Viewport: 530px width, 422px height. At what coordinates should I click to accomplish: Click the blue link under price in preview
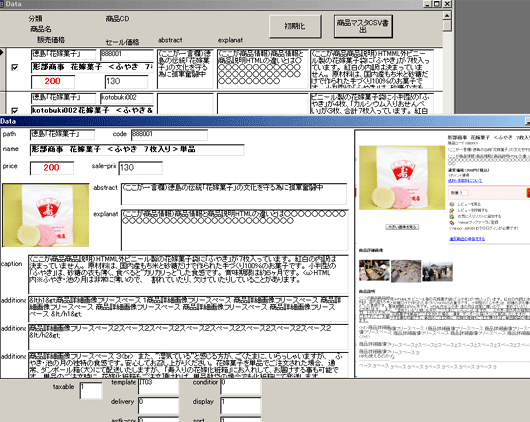(465, 181)
